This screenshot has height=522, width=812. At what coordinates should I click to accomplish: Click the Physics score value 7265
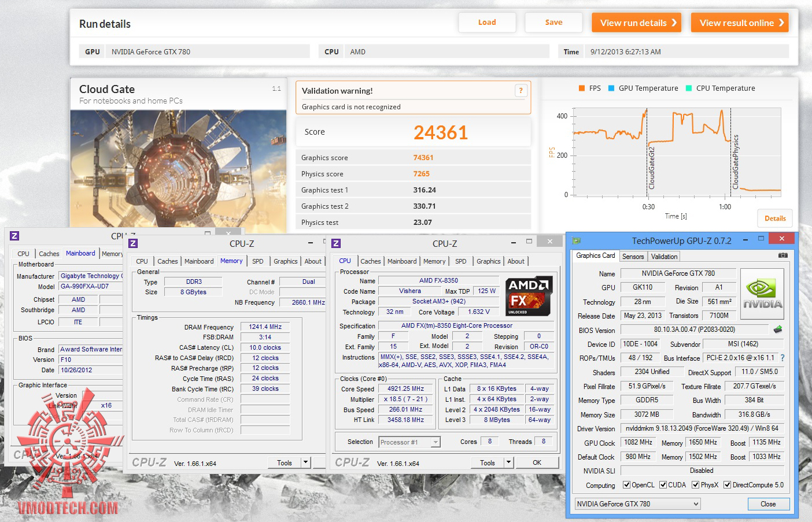421,174
